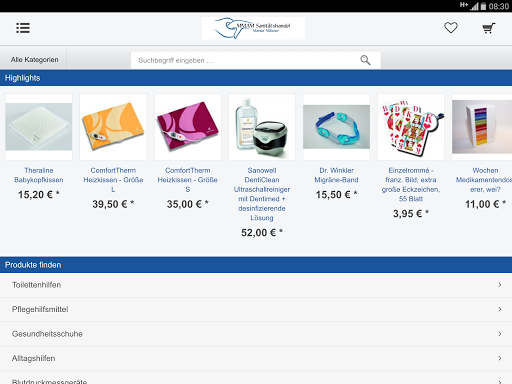Select the playing cards Einzelrommé image
This screenshot has width=512, height=384.
(411, 127)
